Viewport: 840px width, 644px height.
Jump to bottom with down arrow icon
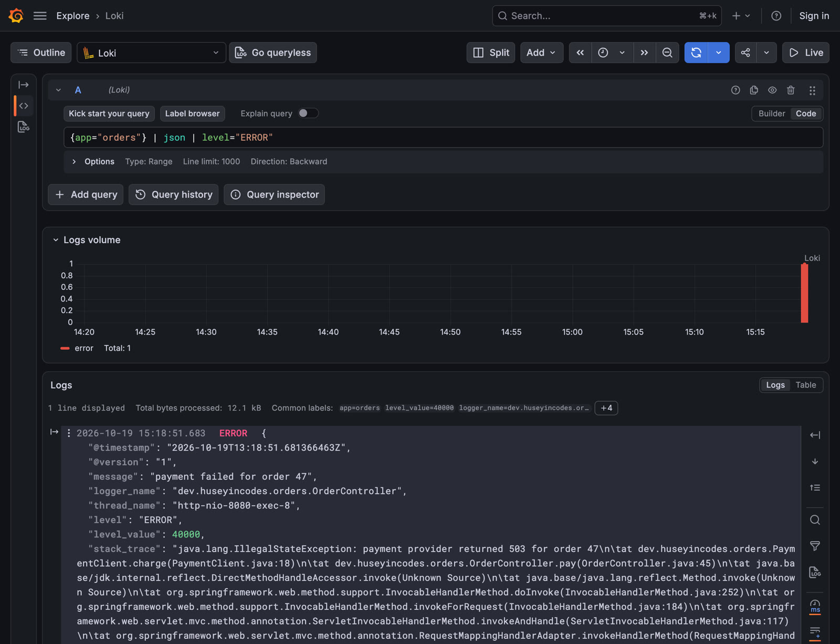[815, 461]
